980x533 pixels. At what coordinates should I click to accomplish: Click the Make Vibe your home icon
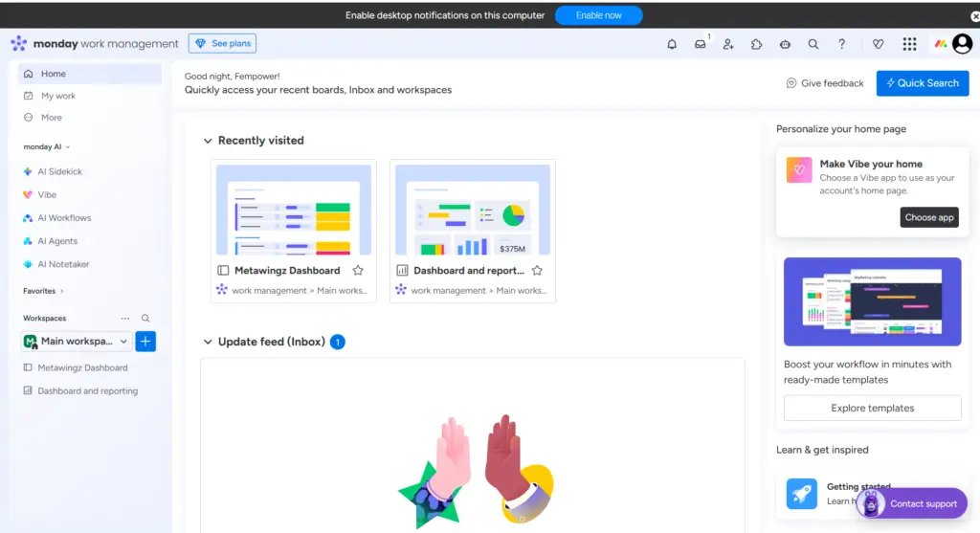pyautogui.click(x=799, y=170)
